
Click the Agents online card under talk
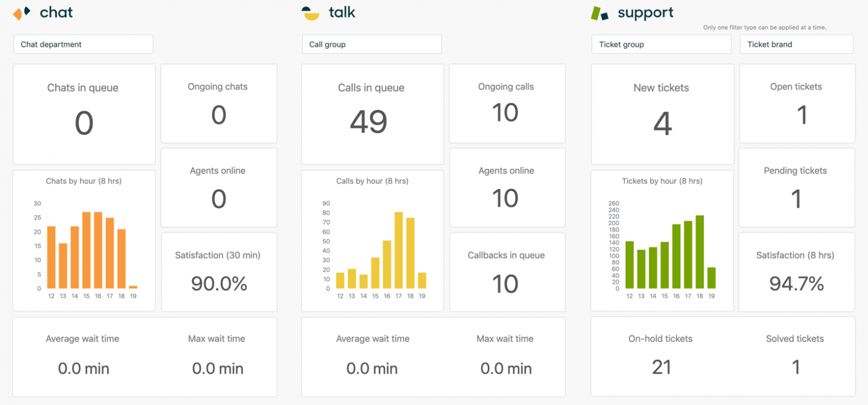click(507, 187)
